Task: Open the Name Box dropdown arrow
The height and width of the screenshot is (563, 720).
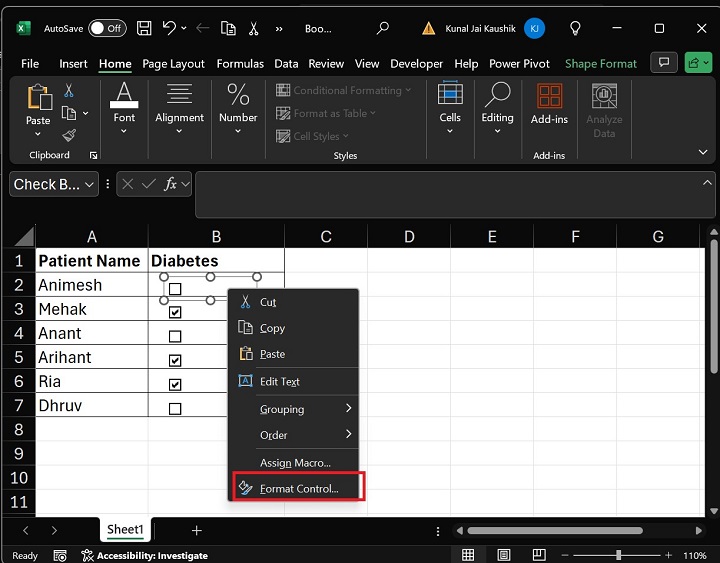Action: point(90,184)
